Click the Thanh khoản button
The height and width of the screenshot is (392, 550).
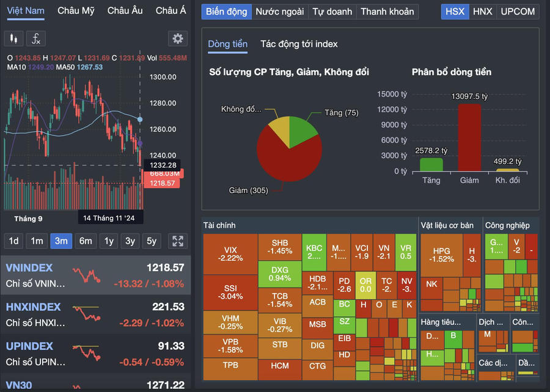point(387,12)
